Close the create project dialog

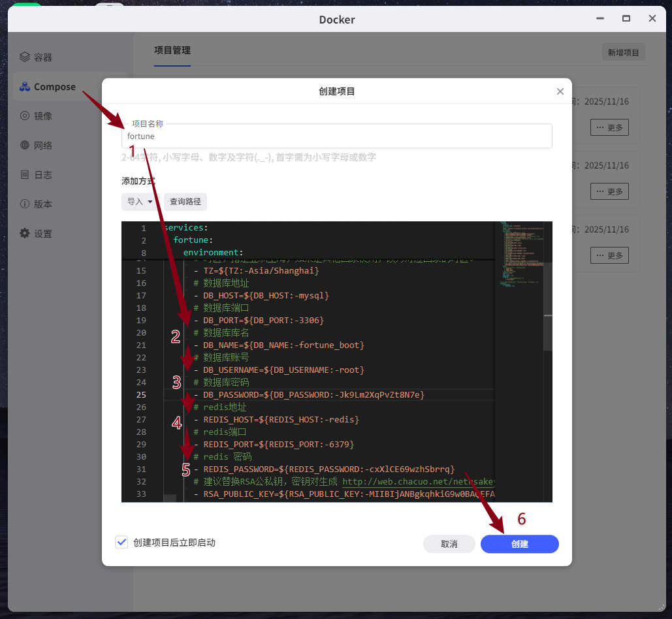pos(560,91)
